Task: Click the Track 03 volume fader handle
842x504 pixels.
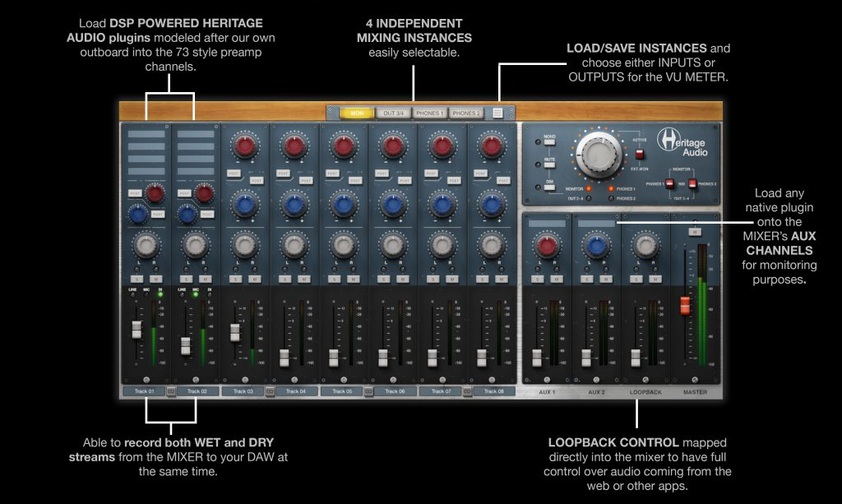Action: (234, 333)
